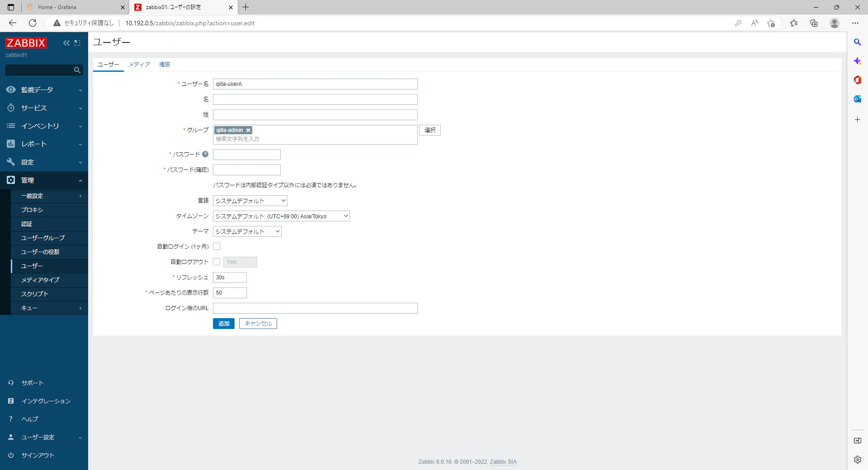Open browser collections icon

(x=814, y=23)
